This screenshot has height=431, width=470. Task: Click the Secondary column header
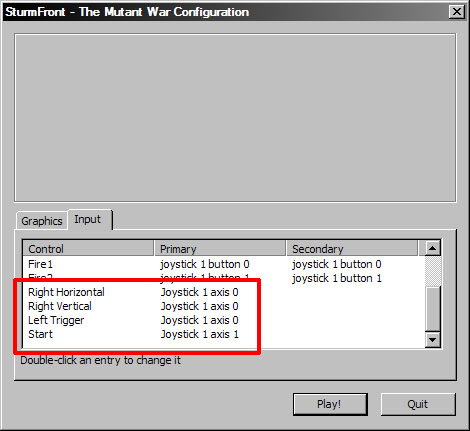point(352,249)
